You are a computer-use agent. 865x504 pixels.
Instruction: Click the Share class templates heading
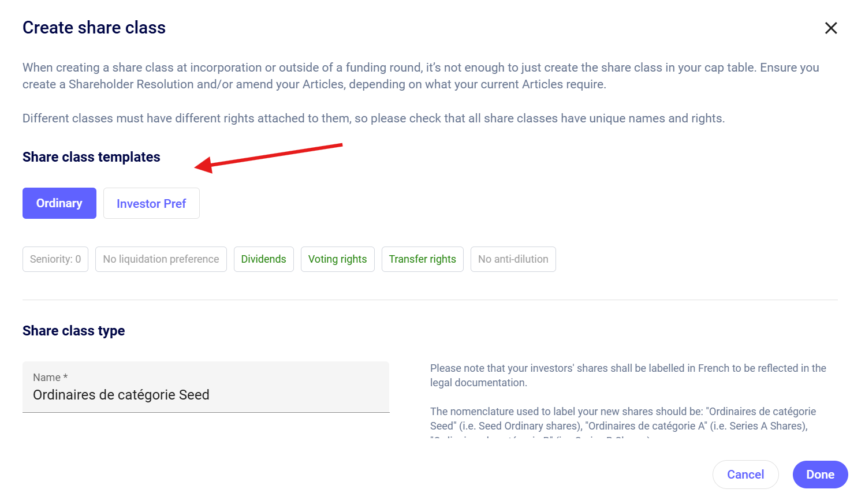coord(91,157)
